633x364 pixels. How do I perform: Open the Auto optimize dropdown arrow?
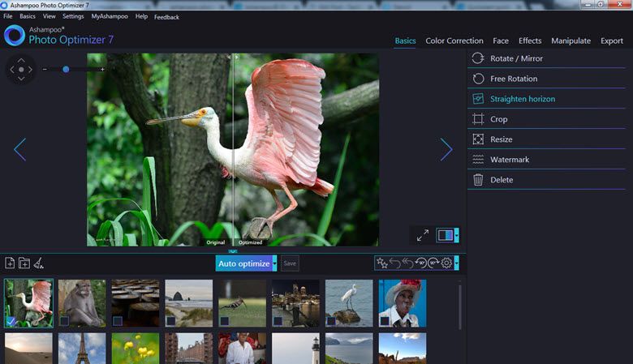274,263
